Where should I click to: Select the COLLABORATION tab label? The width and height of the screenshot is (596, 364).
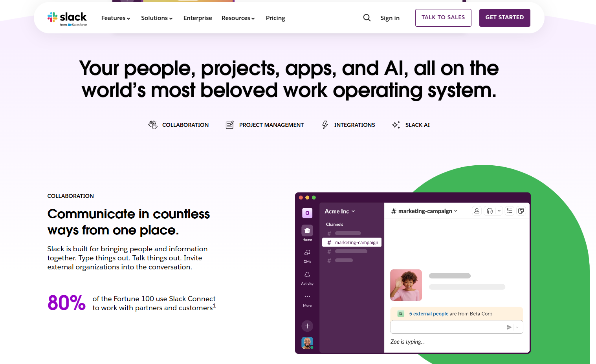(x=185, y=125)
